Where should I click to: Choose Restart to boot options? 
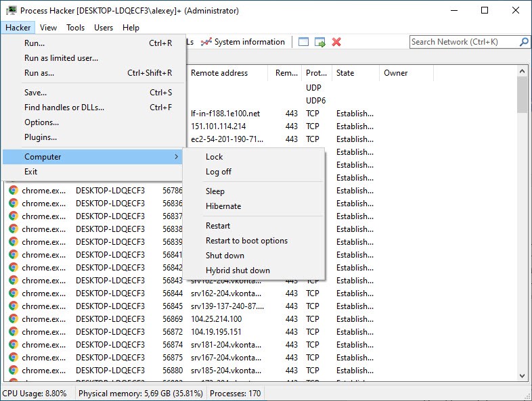[x=246, y=241]
